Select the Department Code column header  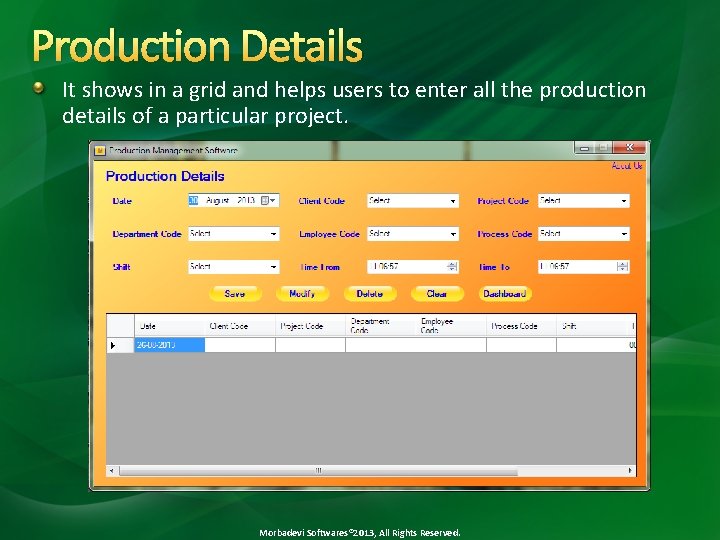coord(381,326)
